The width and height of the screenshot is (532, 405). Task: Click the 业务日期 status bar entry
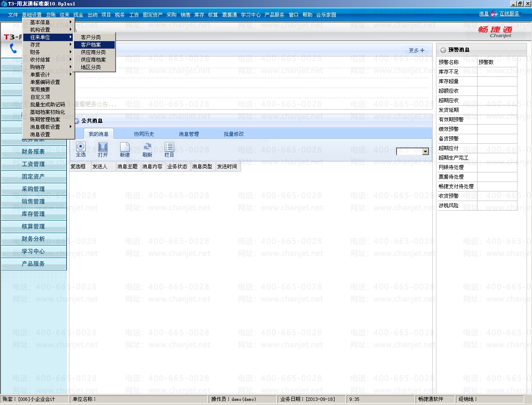point(312,399)
